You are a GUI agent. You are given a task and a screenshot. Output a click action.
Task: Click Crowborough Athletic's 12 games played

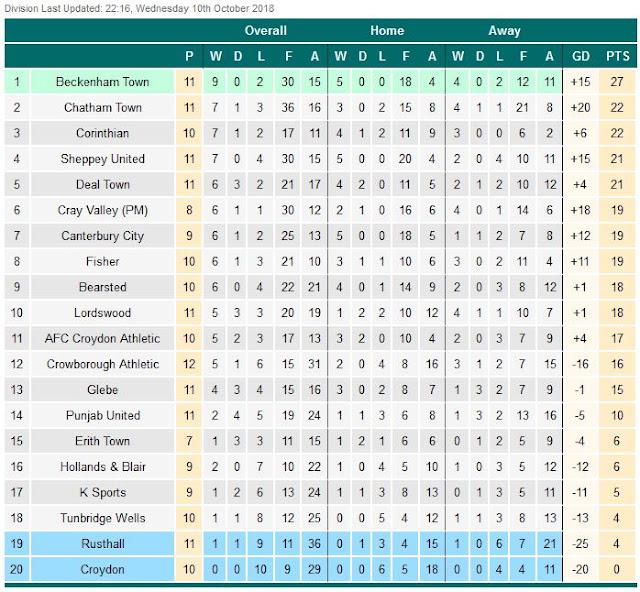189,364
